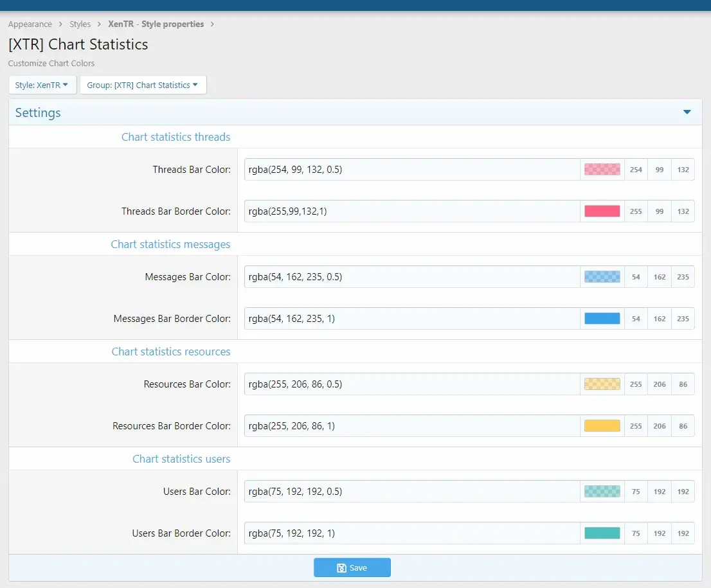The height and width of the screenshot is (588, 711).
Task: Open Styles breadcrumb link
Action: coord(80,24)
